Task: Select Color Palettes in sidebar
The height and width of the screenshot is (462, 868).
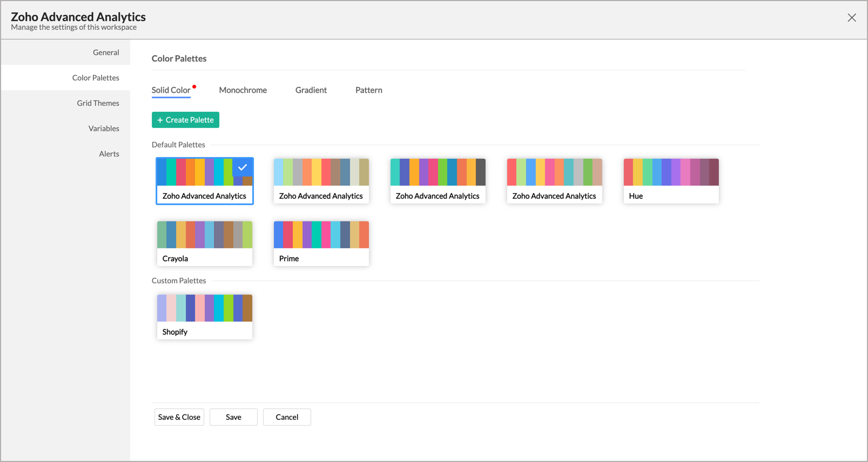Action: pos(96,78)
